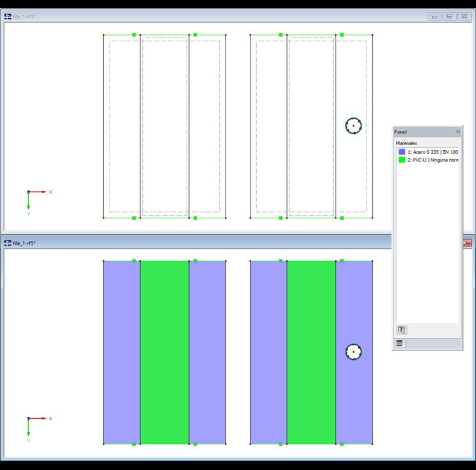The width and height of the screenshot is (476, 470).
Task: Maximize the top file_1-rf5 window
Action: [450, 16]
